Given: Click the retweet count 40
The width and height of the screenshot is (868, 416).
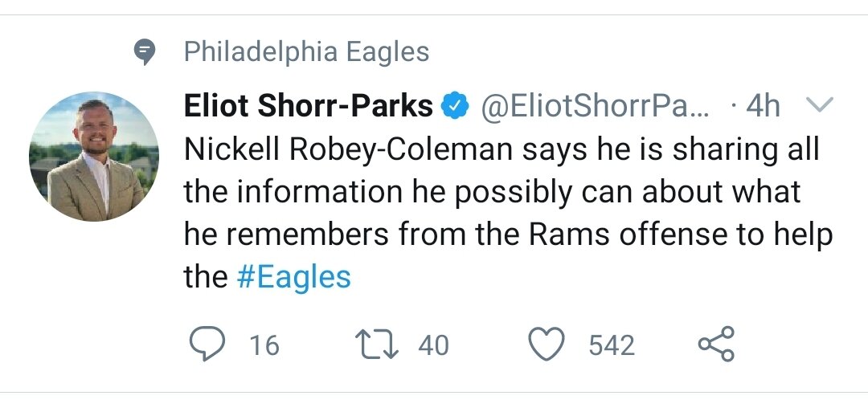Looking at the screenshot, I should (x=433, y=346).
